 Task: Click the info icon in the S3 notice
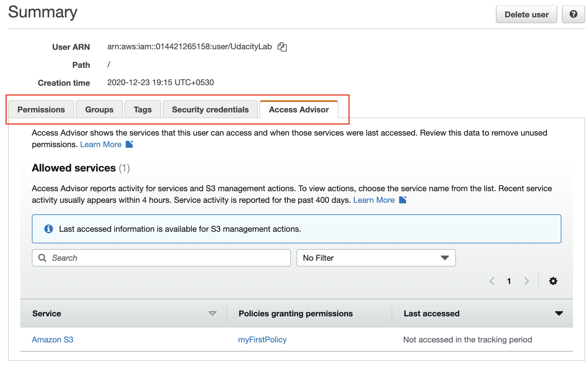[48, 229]
